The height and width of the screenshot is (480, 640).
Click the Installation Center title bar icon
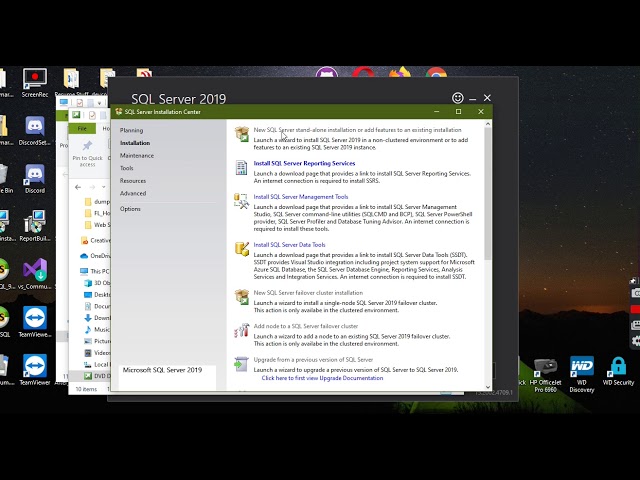[x=119, y=111]
